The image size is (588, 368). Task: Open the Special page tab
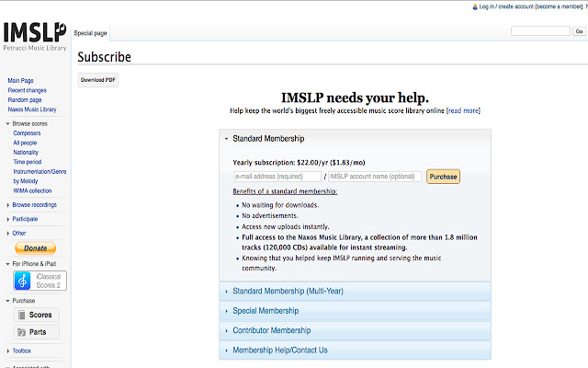[90, 33]
